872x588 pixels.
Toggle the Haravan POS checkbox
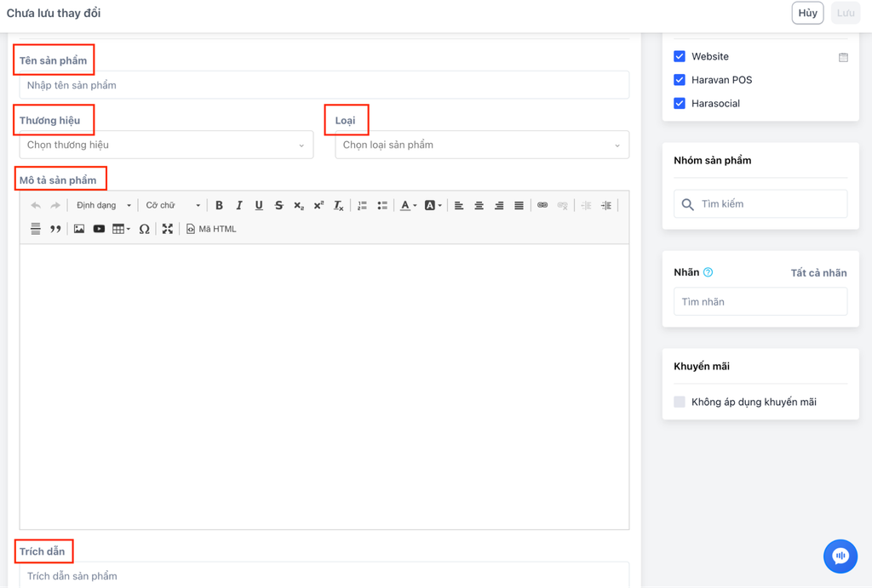tap(680, 80)
